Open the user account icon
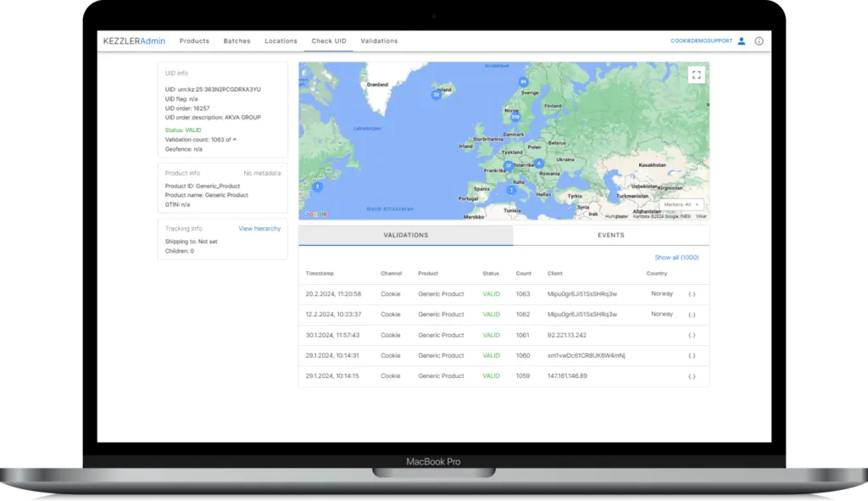 742,41
